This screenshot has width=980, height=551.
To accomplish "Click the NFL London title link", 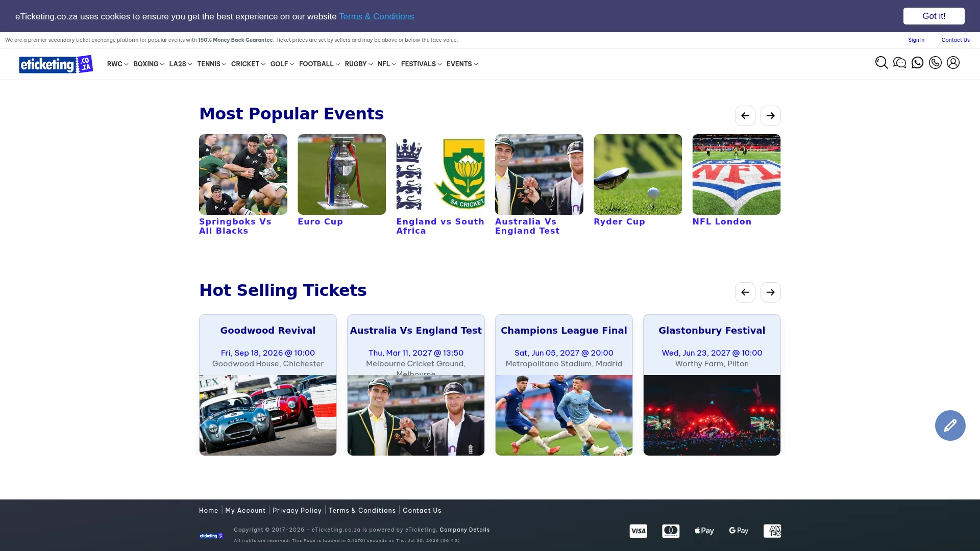I will [722, 221].
